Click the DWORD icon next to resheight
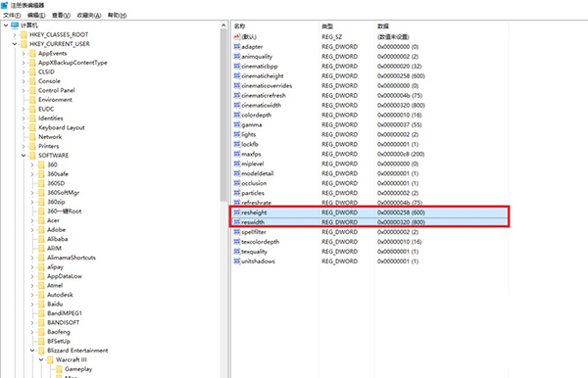Image resolution: width=588 pixels, height=378 pixels. [x=237, y=213]
